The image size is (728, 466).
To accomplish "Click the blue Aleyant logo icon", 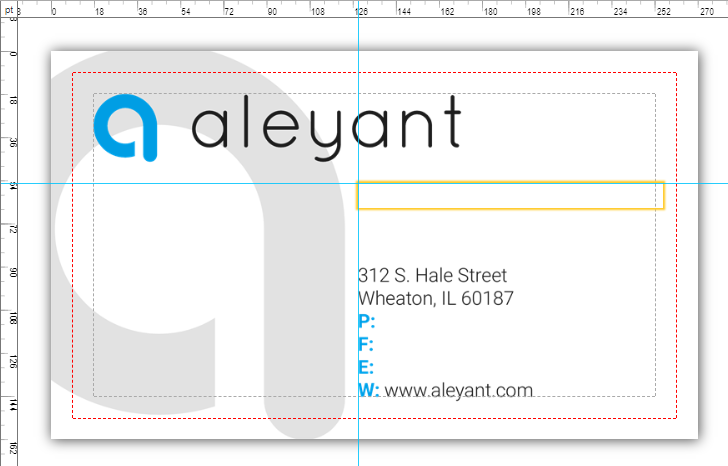I will [x=126, y=128].
